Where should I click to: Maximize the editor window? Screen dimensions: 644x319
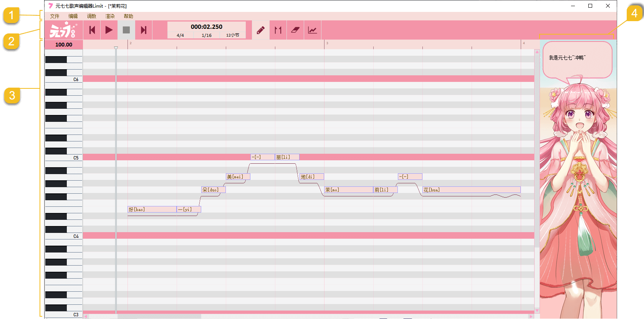pyautogui.click(x=590, y=6)
